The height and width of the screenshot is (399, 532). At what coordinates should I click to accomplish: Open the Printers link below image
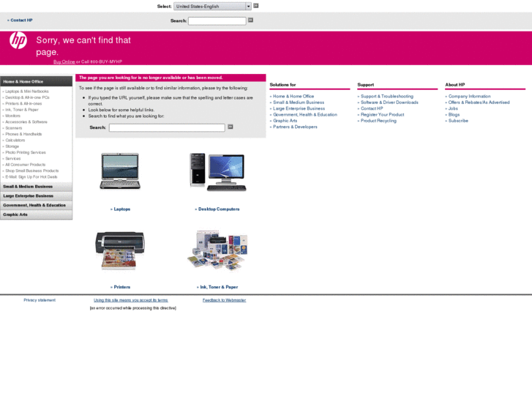tap(121, 287)
